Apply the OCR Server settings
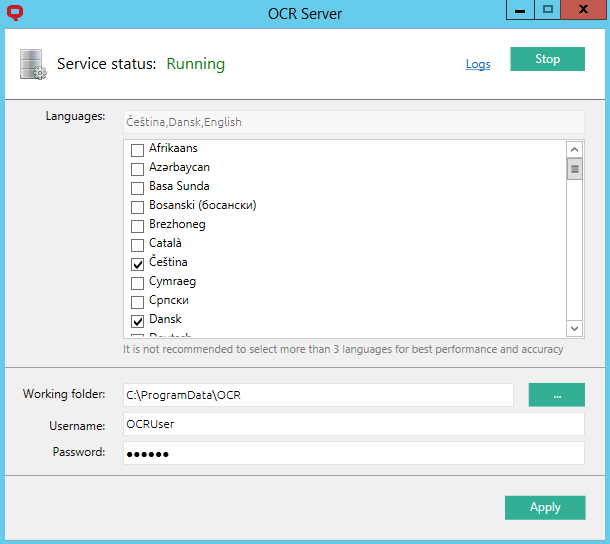 (x=544, y=507)
